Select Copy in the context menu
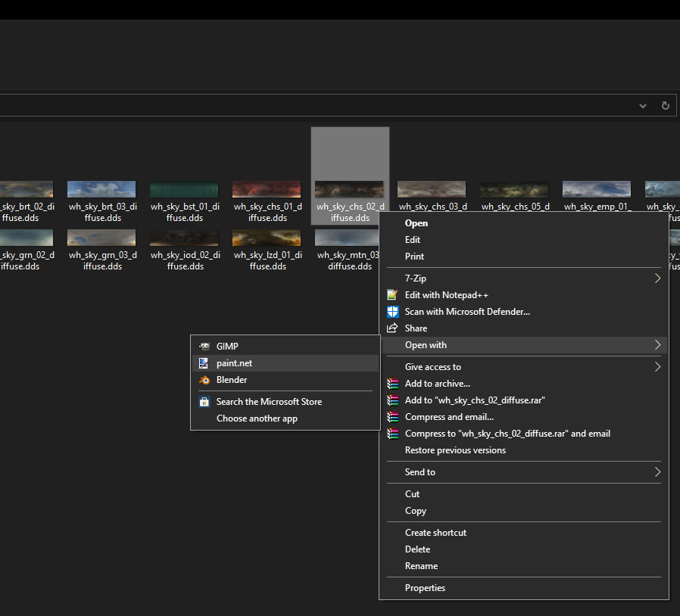The width and height of the screenshot is (680, 616). pos(524,511)
